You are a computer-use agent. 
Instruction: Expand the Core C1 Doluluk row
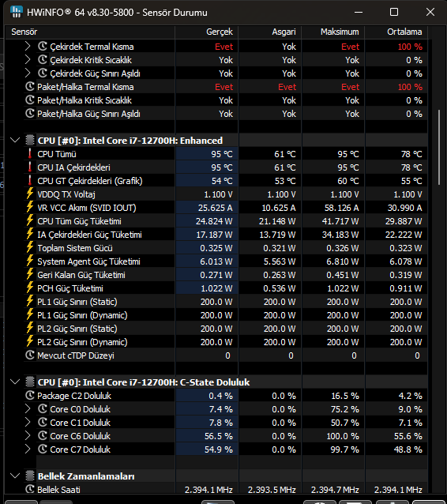pos(28,423)
